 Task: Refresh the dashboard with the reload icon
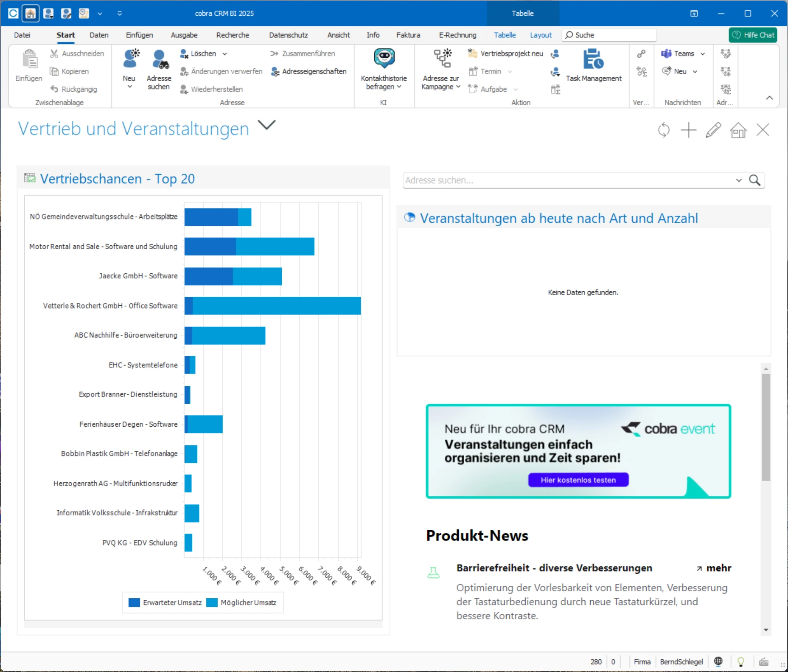(664, 130)
